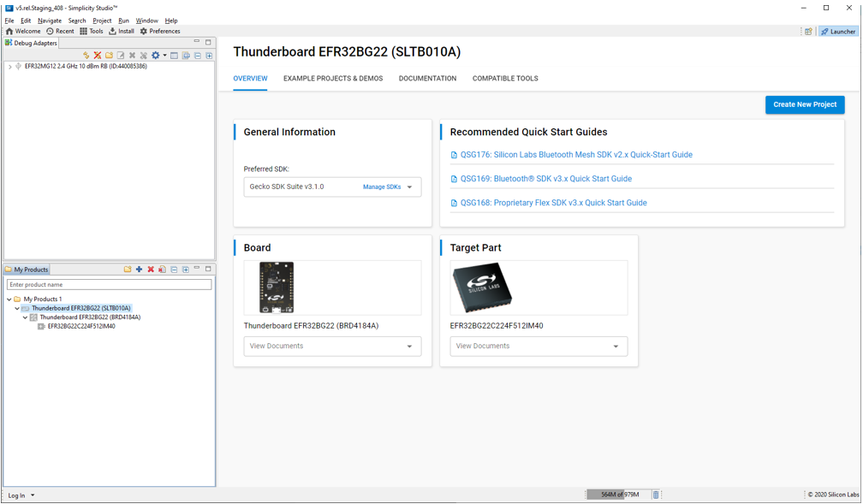Open the Recent list
The width and height of the screenshot is (863, 504).
pyautogui.click(x=60, y=32)
